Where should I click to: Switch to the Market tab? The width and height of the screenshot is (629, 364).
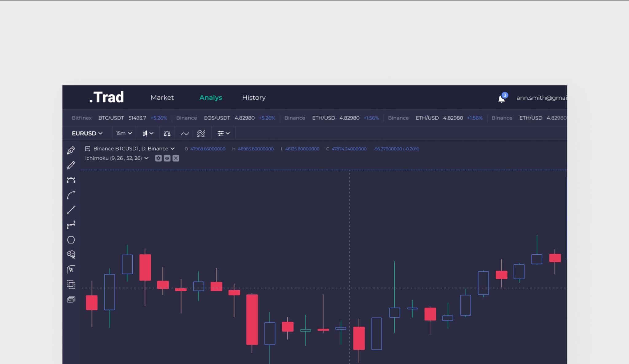(x=162, y=98)
